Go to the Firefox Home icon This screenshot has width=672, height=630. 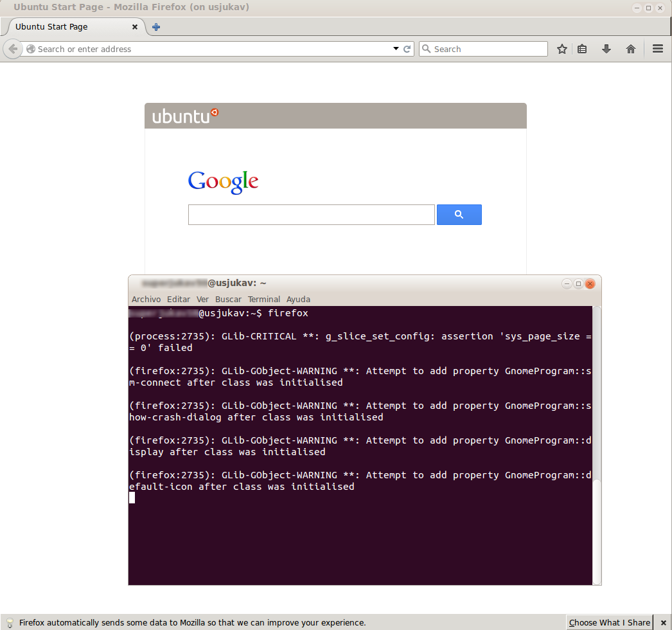tap(631, 49)
